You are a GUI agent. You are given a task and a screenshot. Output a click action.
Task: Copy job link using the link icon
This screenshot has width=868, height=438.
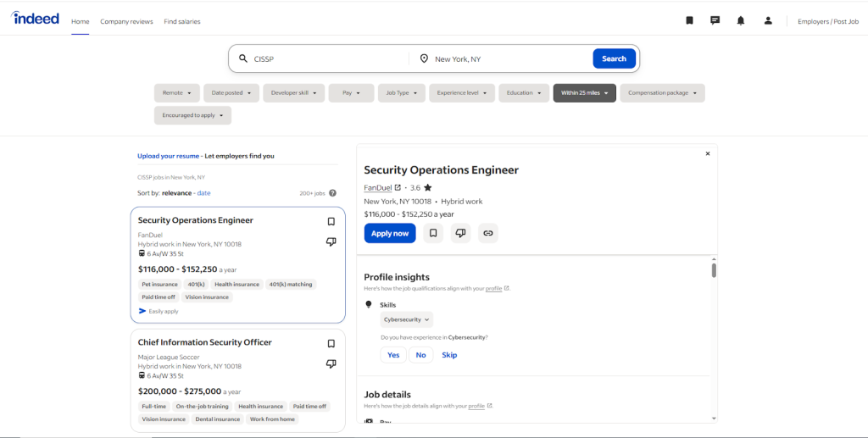(487, 233)
